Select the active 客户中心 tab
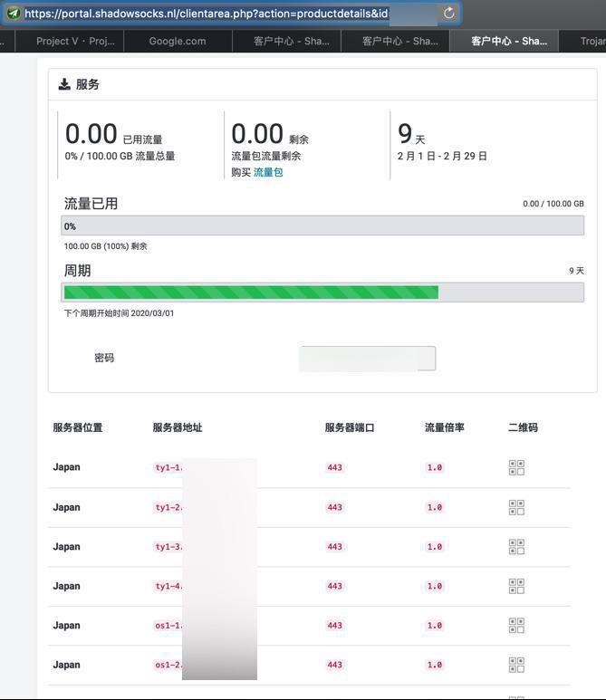 (x=505, y=41)
